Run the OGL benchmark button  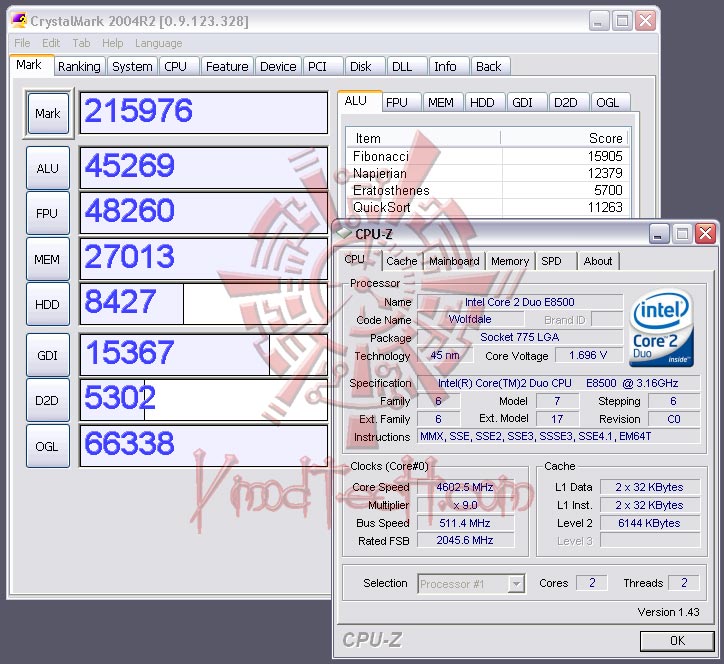coord(48,446)
